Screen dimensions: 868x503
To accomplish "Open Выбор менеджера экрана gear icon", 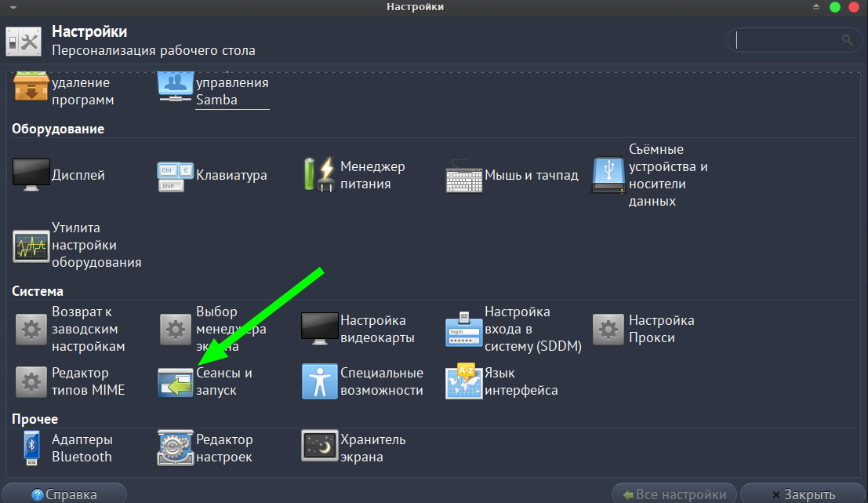I will [x=176, y=330].
